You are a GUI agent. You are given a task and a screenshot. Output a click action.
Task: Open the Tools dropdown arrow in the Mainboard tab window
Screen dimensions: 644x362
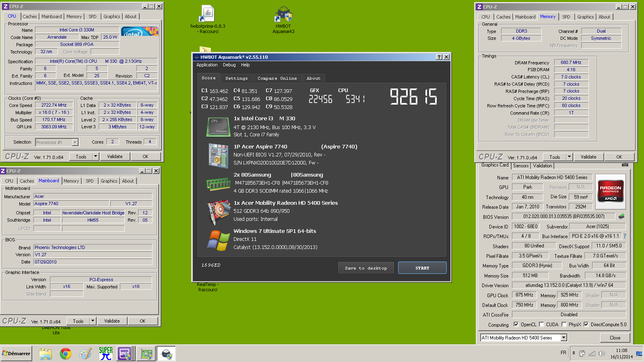93,321
